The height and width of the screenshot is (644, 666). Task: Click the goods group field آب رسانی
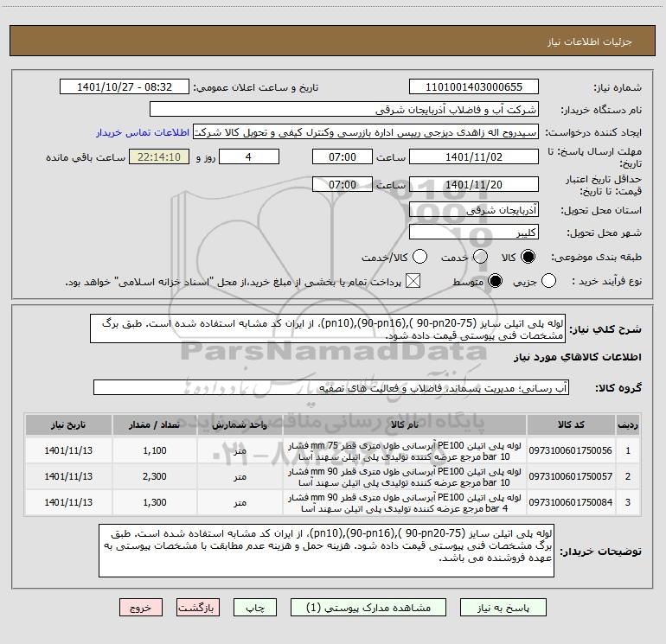331,387
